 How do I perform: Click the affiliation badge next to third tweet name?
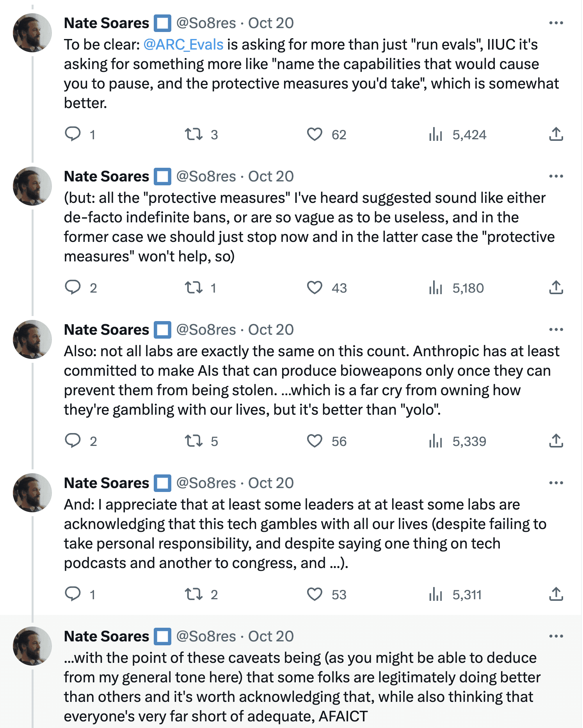162,330
